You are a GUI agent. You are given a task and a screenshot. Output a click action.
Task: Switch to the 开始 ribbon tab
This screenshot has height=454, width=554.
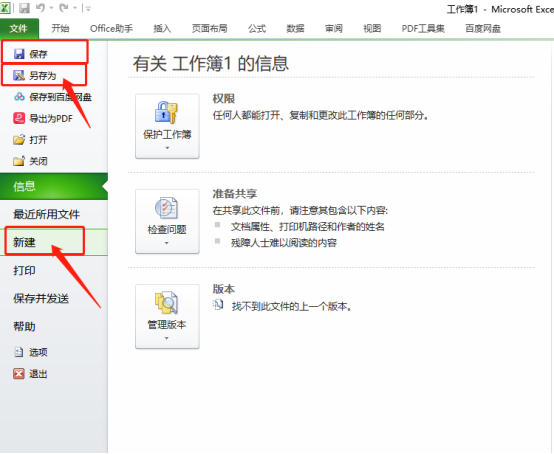point(60,28)
